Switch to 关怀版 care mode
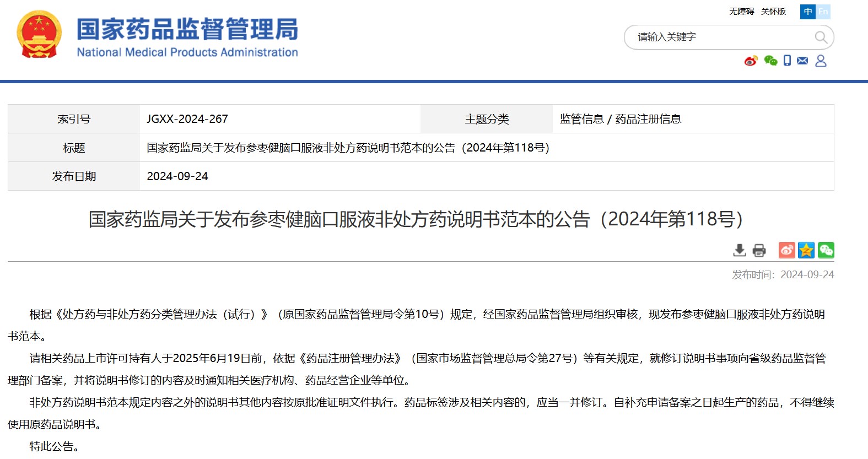The image size is (868, 459). 773,12
